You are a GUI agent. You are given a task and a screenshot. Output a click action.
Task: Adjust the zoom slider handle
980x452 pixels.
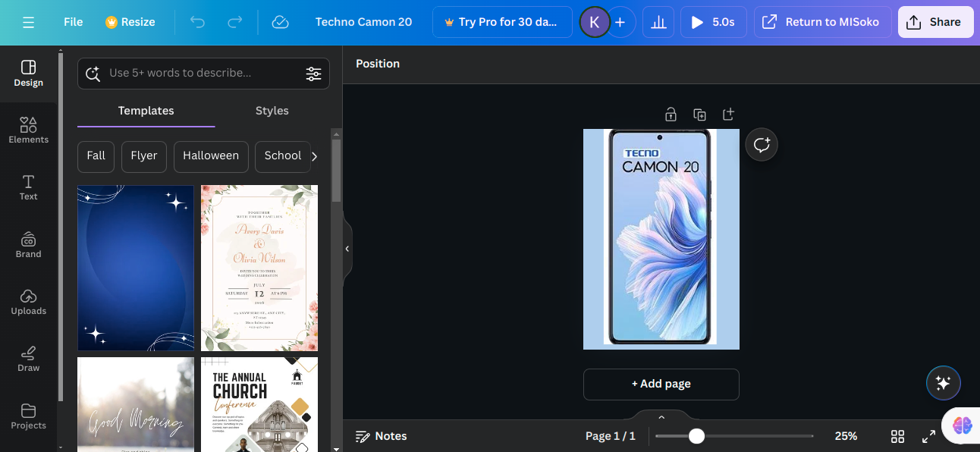[696, 436]
